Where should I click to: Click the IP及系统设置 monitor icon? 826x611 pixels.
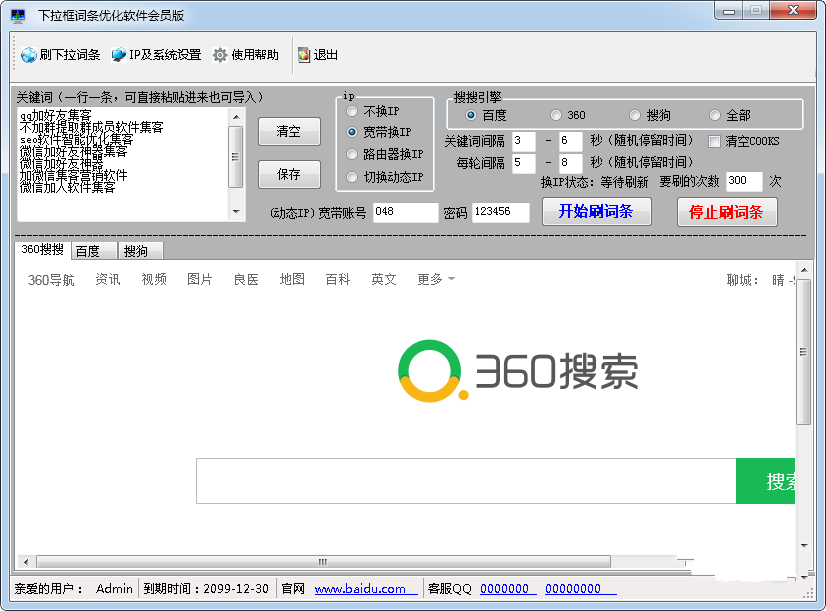(119, 55)
